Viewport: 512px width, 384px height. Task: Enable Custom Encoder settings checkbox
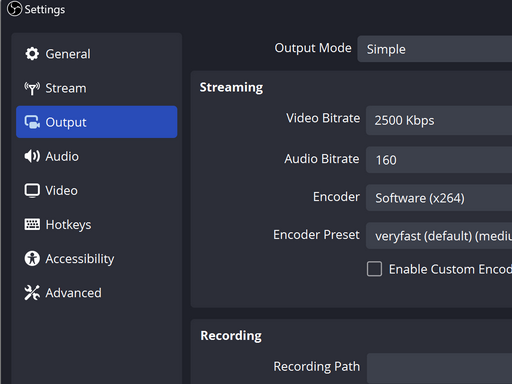click(x=374, y=269)
